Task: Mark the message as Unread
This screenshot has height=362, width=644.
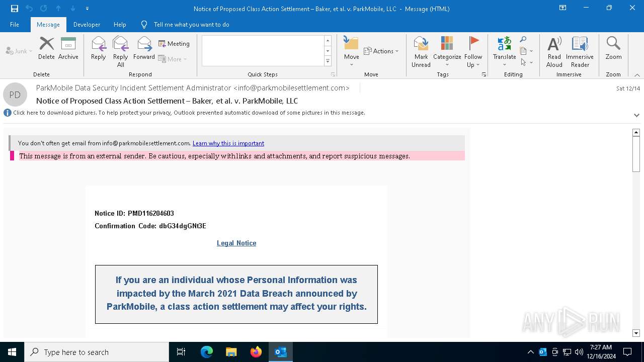Action: tap(421, 51)
